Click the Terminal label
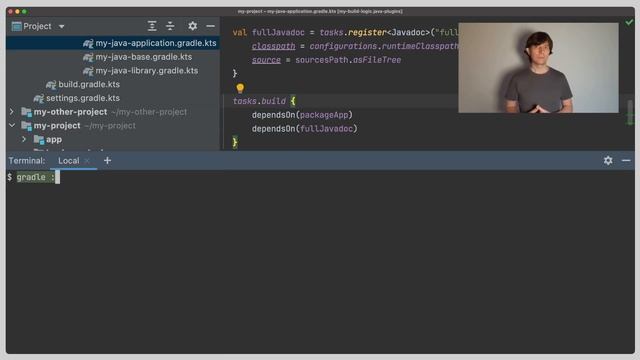This screenshot has height=360, width=640. click(27, 161)
